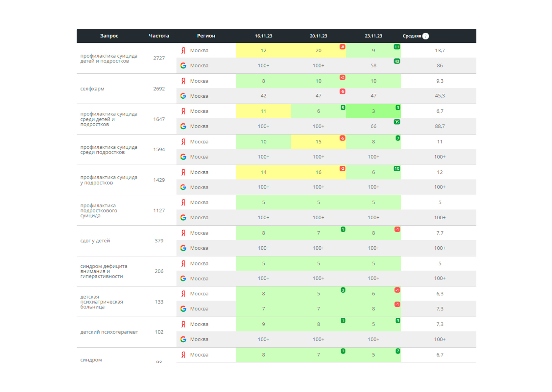Click the help icon next to Средняя
Viewport: 552px width, 392px height.
click(x=425, y=36)
